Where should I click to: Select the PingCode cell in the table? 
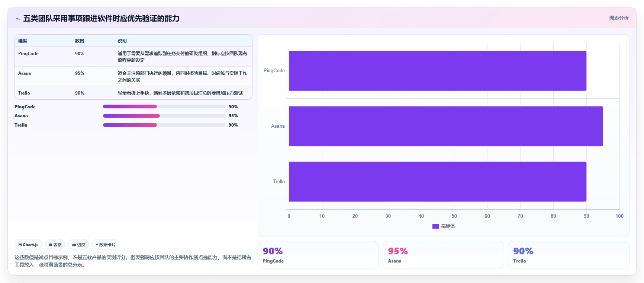click(x=28, y=54)
